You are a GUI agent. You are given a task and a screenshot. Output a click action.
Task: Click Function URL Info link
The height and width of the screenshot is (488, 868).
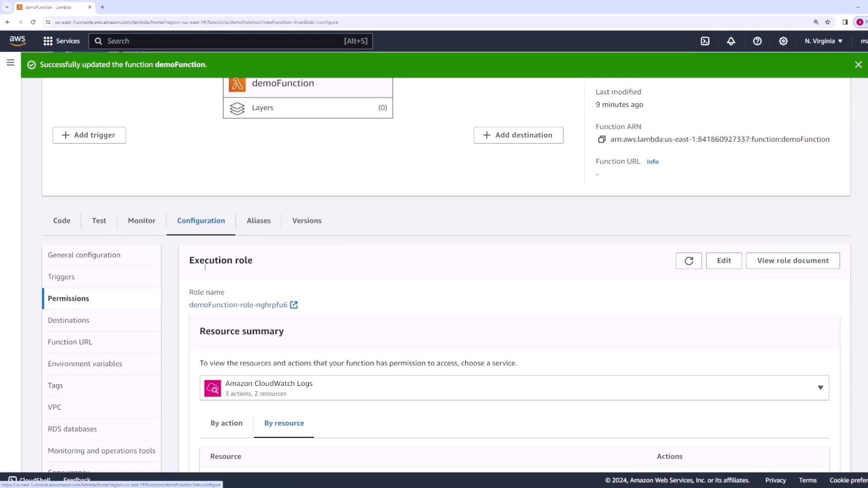652,162
